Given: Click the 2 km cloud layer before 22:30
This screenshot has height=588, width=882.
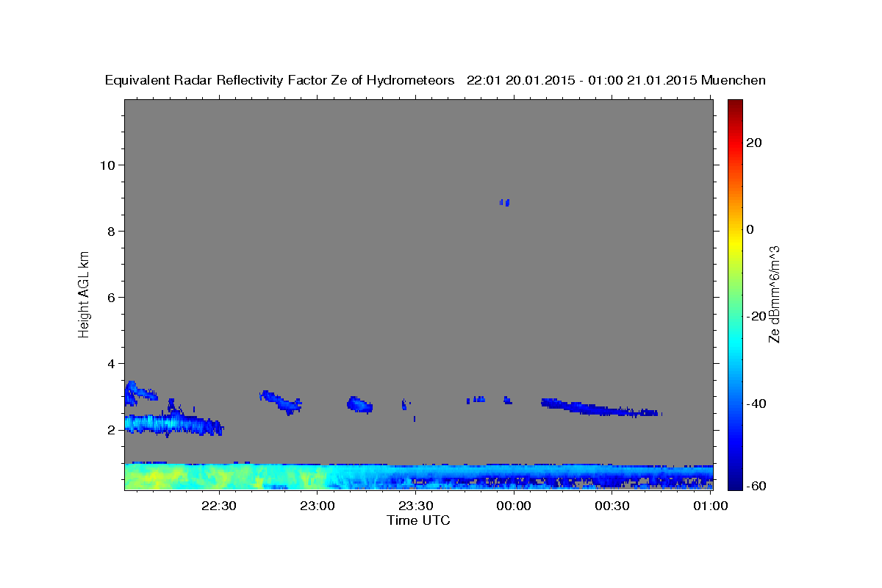Looking at the screenshot, I should (x=173, y=424).
